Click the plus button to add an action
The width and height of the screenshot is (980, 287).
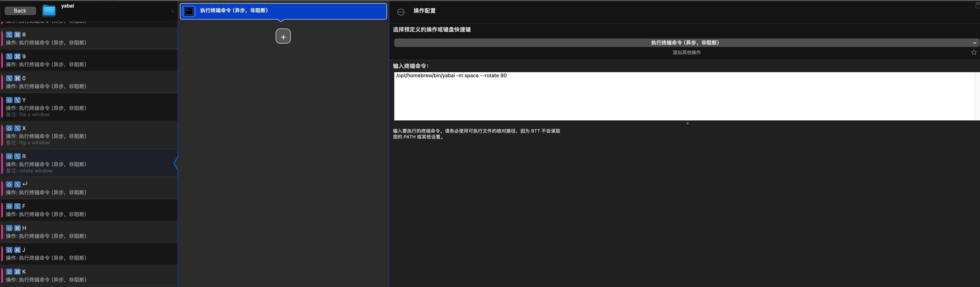pos(283,37)
